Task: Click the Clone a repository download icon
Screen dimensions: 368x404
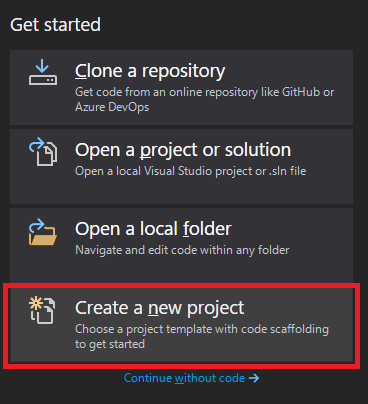Action: click(x=43, y=72)
